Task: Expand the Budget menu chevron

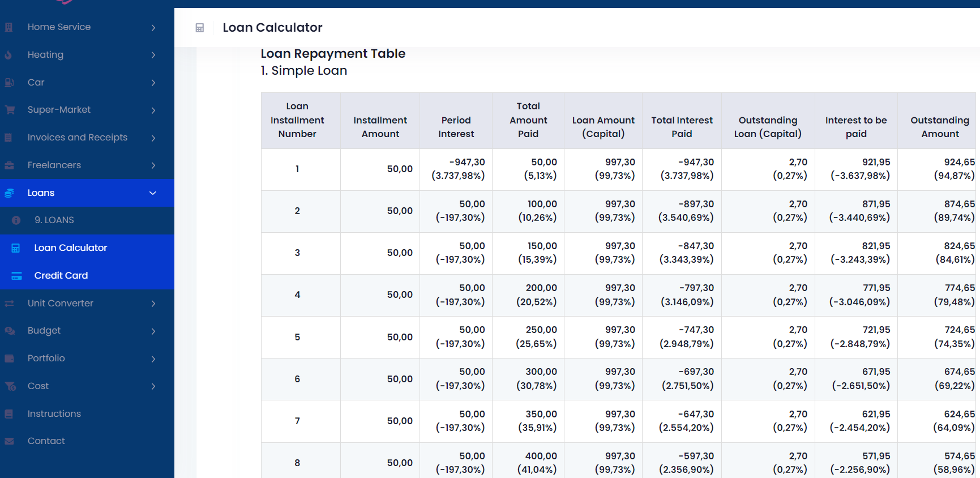Action: 153,331
